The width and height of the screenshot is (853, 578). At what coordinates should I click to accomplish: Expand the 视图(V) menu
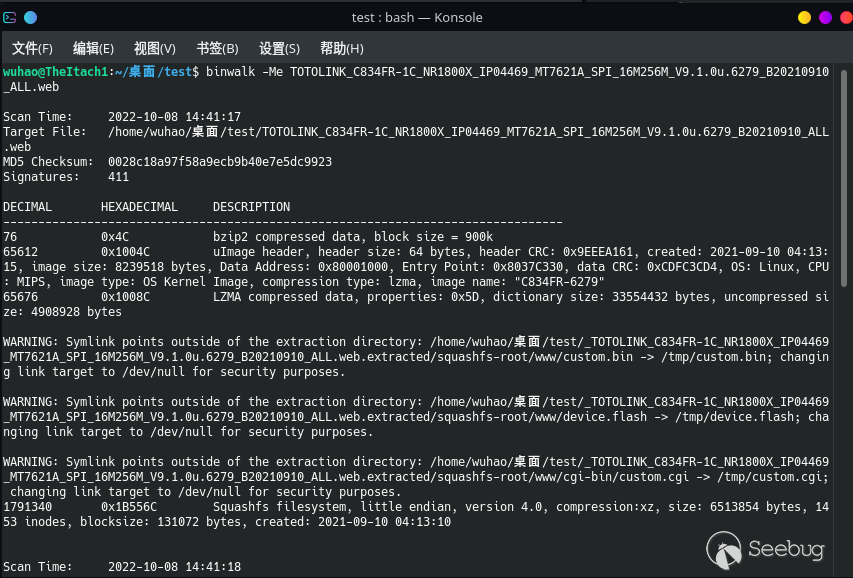click(x=154, y=48)
